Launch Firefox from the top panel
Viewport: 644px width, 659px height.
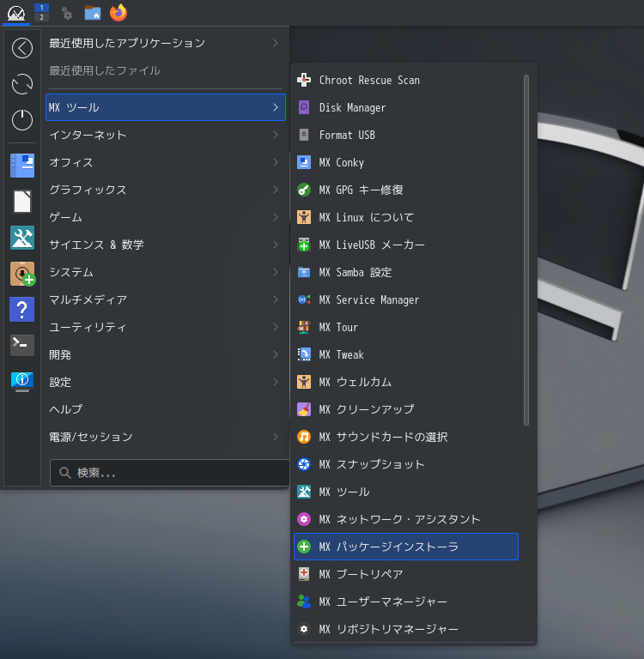pos(118,13)
